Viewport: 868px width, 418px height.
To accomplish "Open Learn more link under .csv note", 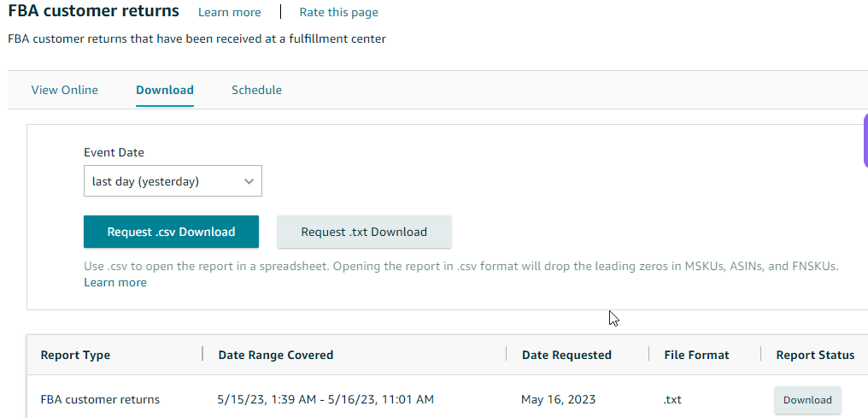I will pyautogui.click(x=115, y=282).
